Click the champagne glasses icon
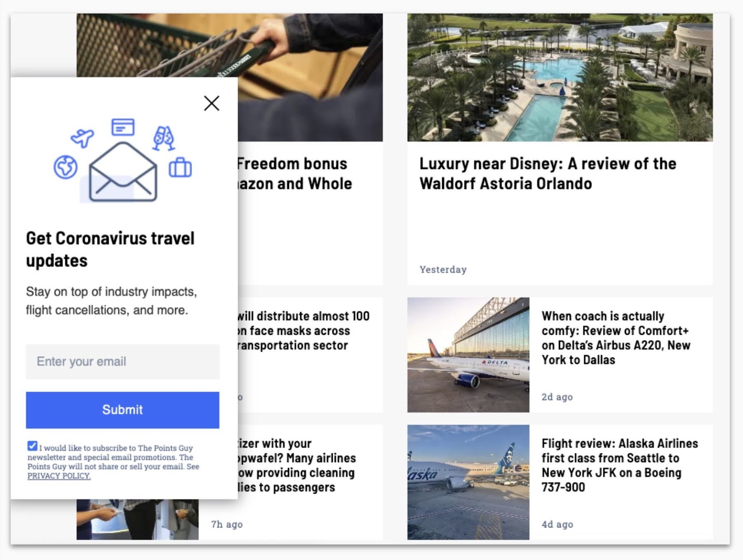The width and height of the screenshot is (743, 560). point(164,138)
